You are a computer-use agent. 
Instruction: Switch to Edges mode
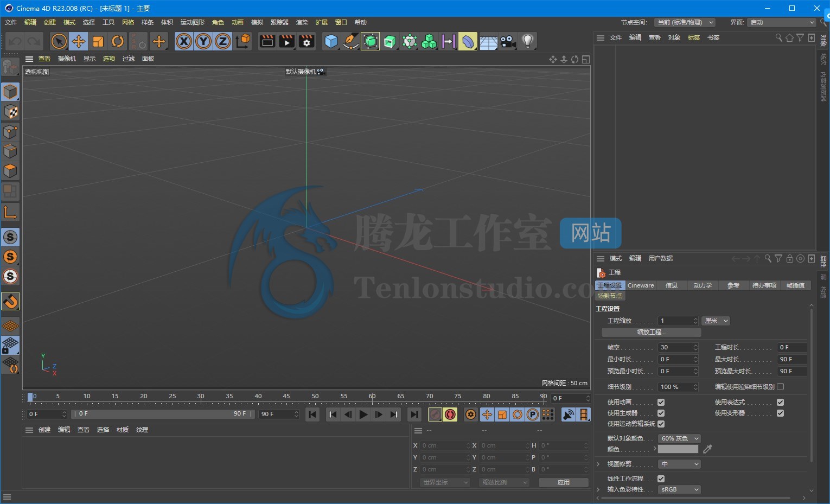point(10,151)
